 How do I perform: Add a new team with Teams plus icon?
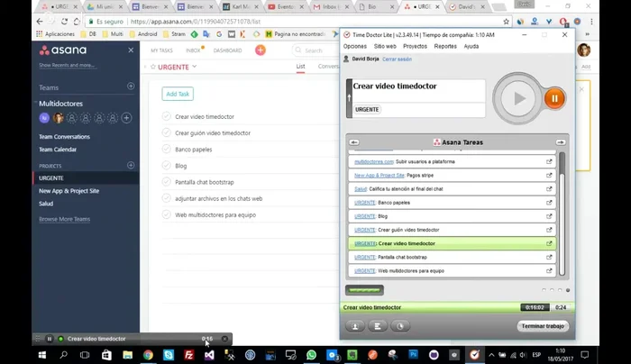click(131, 86)
